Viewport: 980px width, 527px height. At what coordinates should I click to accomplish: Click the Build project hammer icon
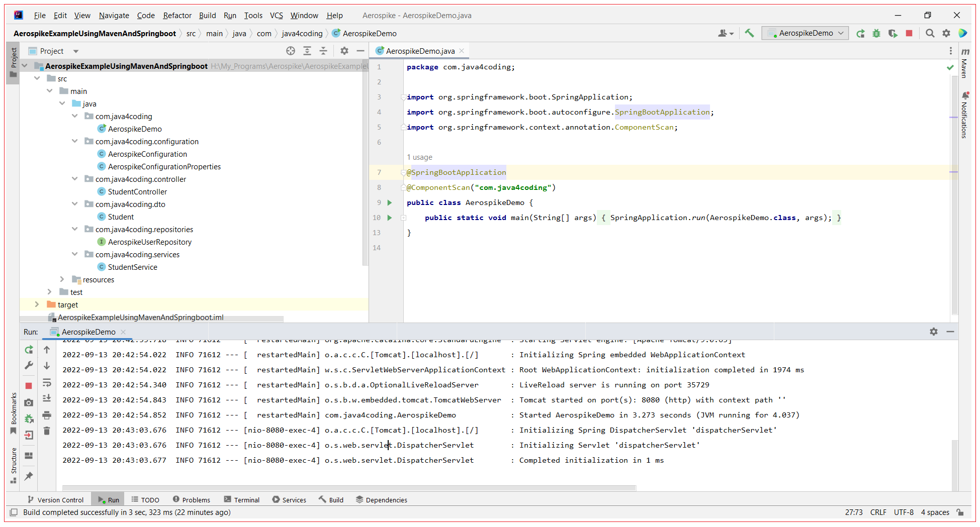coord(749,33)
